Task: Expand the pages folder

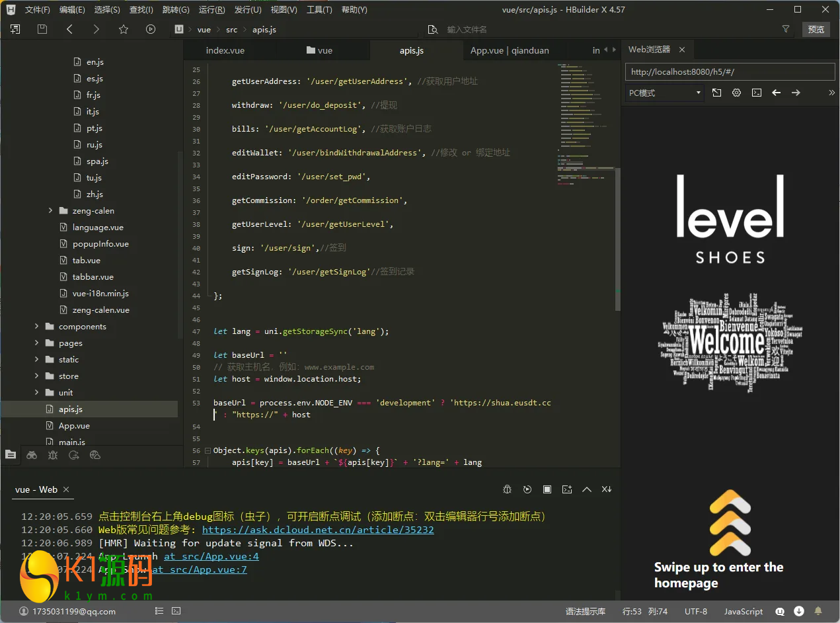Action: click(70, 343)
